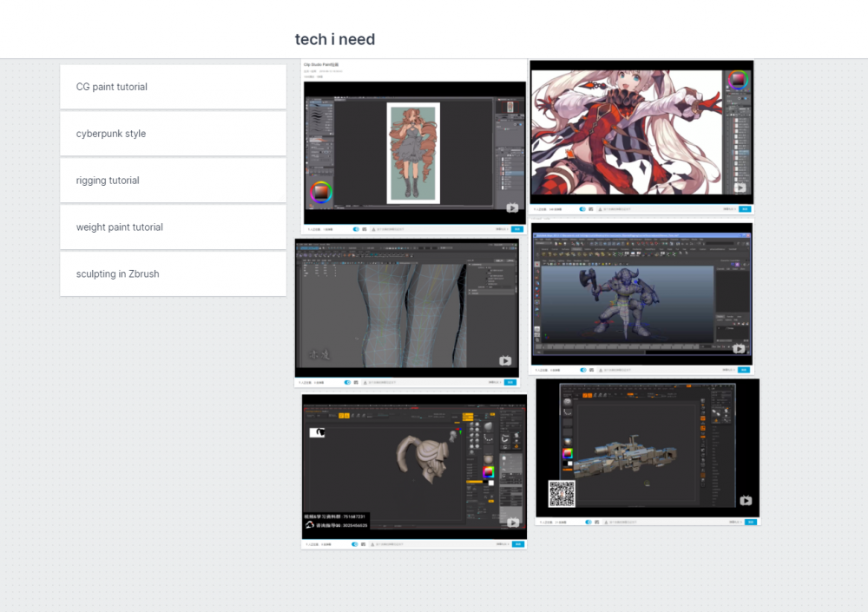Click blue send button under ZBrush gun video
This screenshot has height=612, width=868.
click(x=751, y=523)
